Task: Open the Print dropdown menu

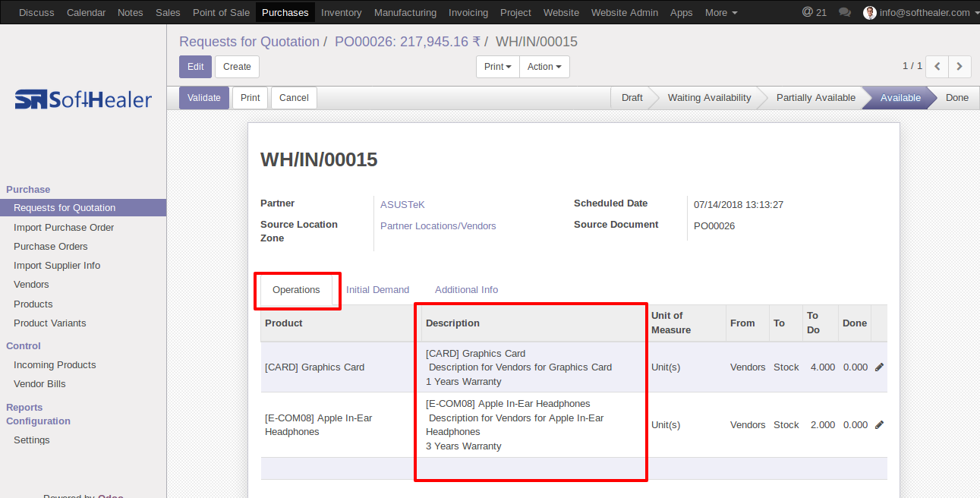Action: pos(498,67)
